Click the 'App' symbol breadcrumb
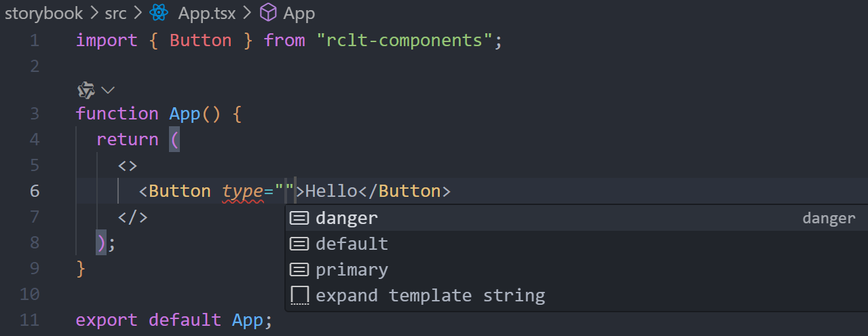Viewport: 868px width, 336px height. (299, 13)
